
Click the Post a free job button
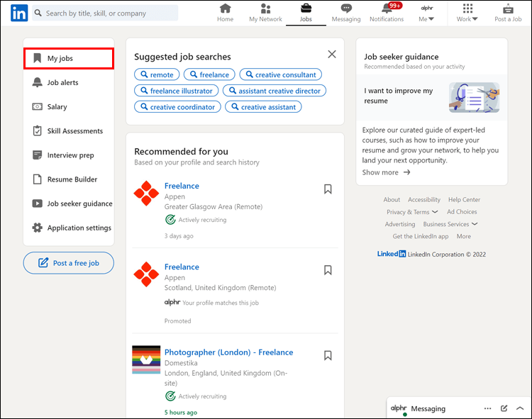68,263
